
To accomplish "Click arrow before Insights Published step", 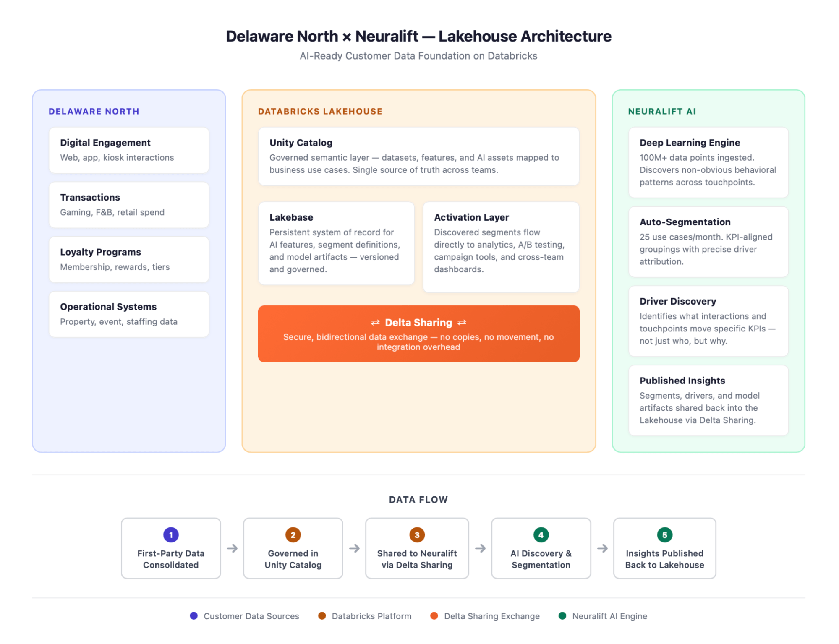I will click(602, 548).
